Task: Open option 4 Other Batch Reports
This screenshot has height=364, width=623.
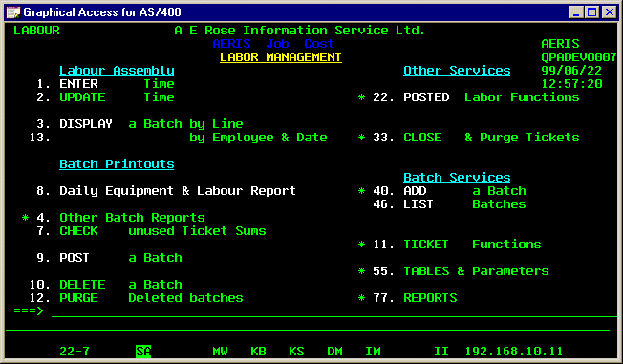Action: click(x=114, y=218)
